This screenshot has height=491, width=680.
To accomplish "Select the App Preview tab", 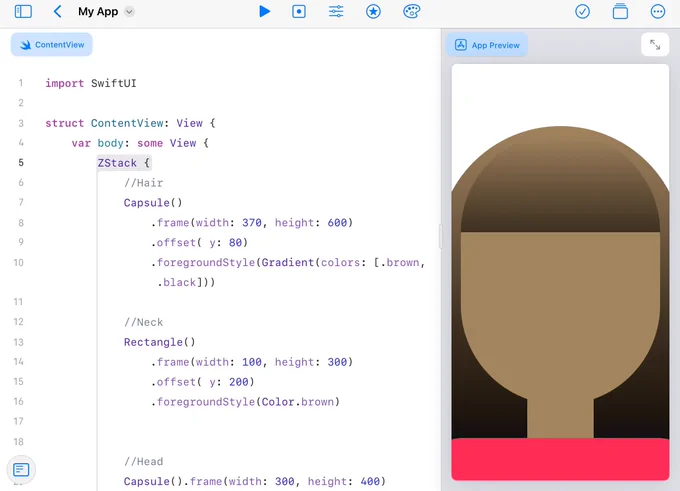I will coord(487,45).
